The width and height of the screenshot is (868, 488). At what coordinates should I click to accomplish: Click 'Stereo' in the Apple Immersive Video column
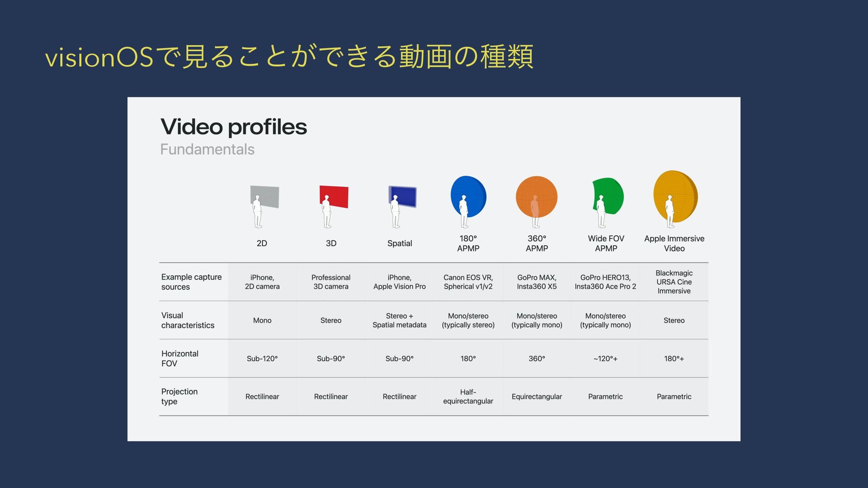674,320
